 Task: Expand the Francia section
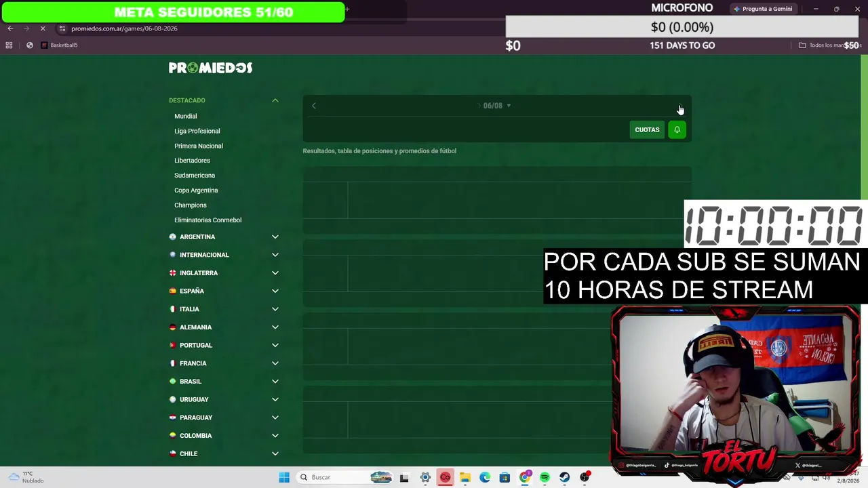tap(275, 363)
